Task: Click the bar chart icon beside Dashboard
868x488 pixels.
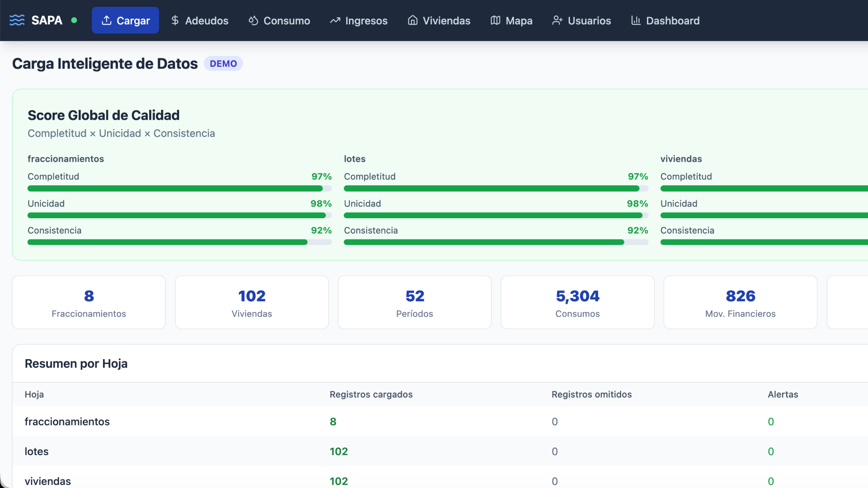Action: point(636,20)
